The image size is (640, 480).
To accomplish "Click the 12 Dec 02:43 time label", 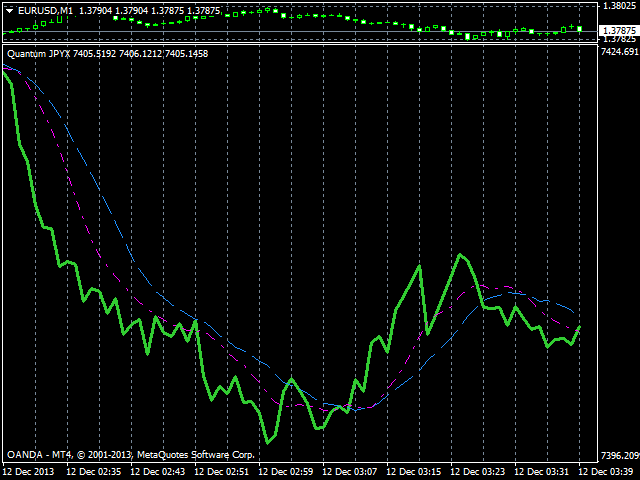I will coord(160,471).
